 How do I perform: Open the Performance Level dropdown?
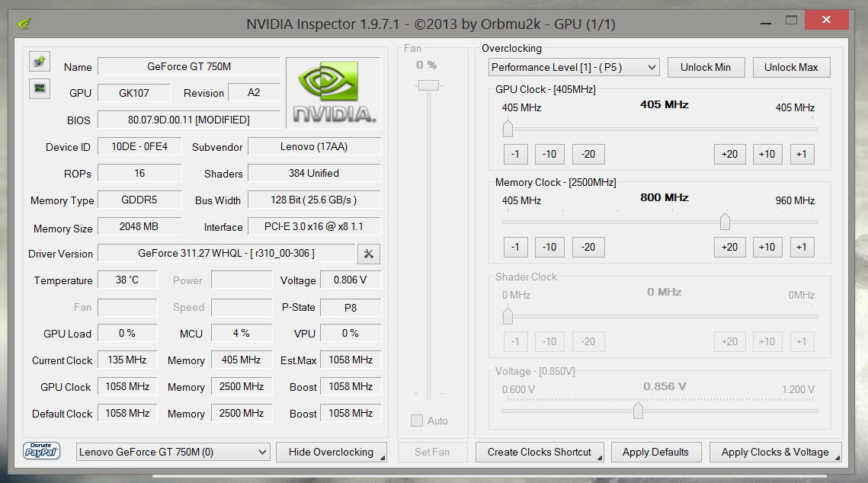574,68
